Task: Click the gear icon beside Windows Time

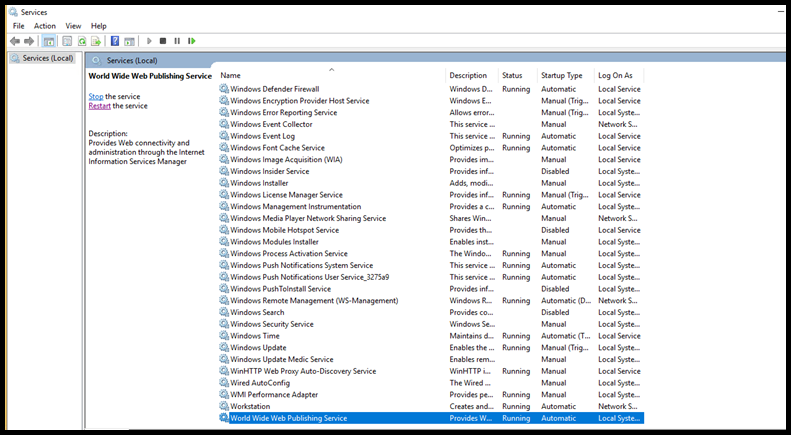Action: point(224,336)
